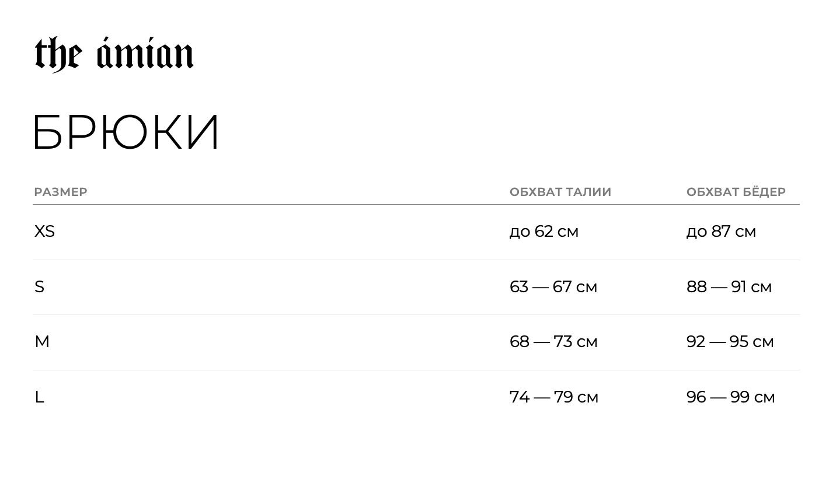Viewport: 836px width, 504px height.
Task: Select the ОБХВАТ ТАЛИИ column header
Action: [560, 192]
